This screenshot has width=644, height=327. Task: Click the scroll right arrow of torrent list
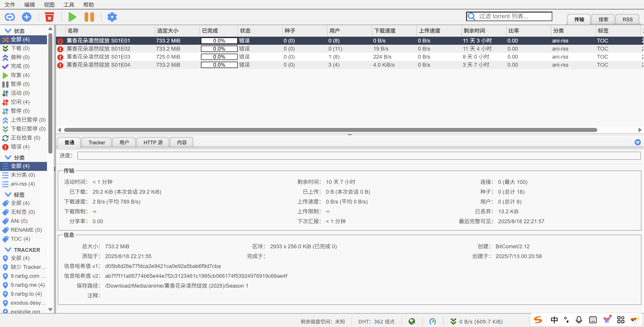point(640,130)
